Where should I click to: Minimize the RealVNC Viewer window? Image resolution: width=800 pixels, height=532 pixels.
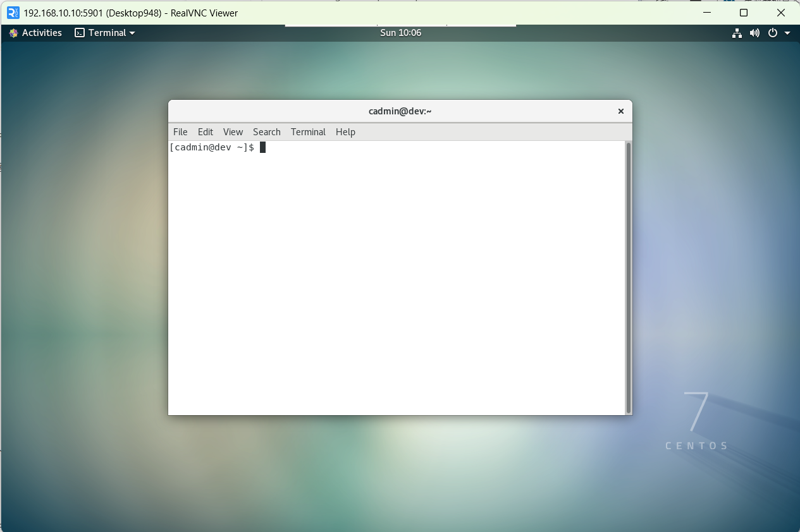(708, 13)
